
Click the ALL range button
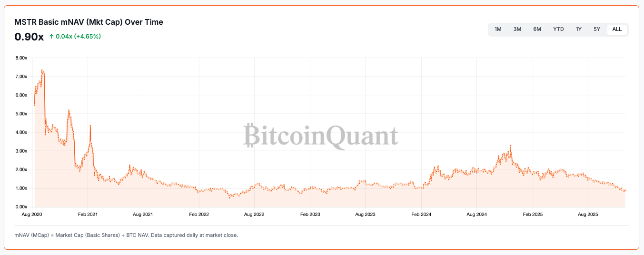pos(617,29)
